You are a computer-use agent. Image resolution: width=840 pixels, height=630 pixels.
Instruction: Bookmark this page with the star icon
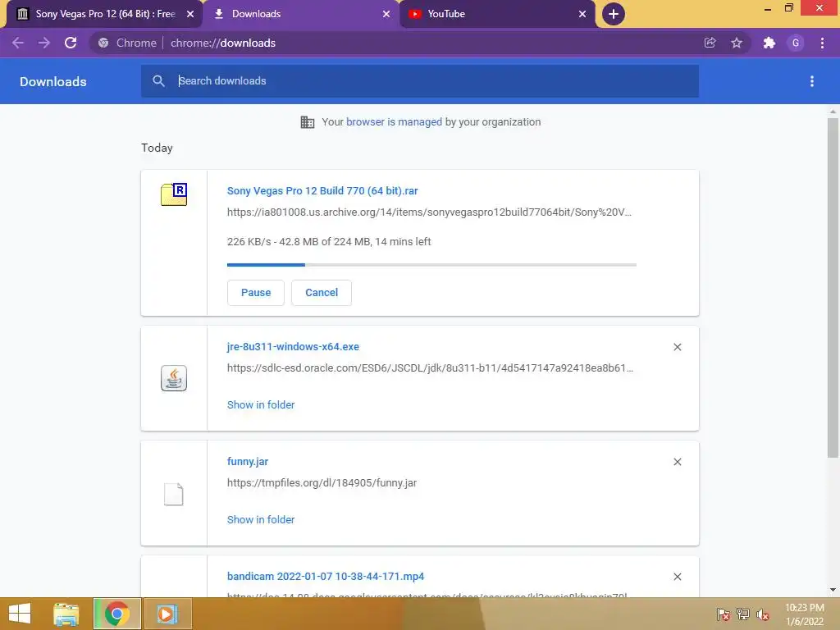[x=737, y=43]
